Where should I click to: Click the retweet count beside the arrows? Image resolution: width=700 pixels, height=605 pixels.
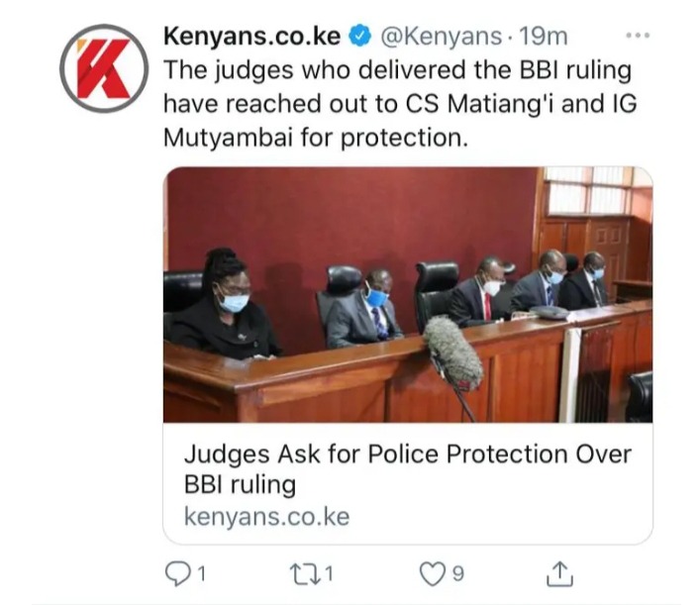coord(329,573)
